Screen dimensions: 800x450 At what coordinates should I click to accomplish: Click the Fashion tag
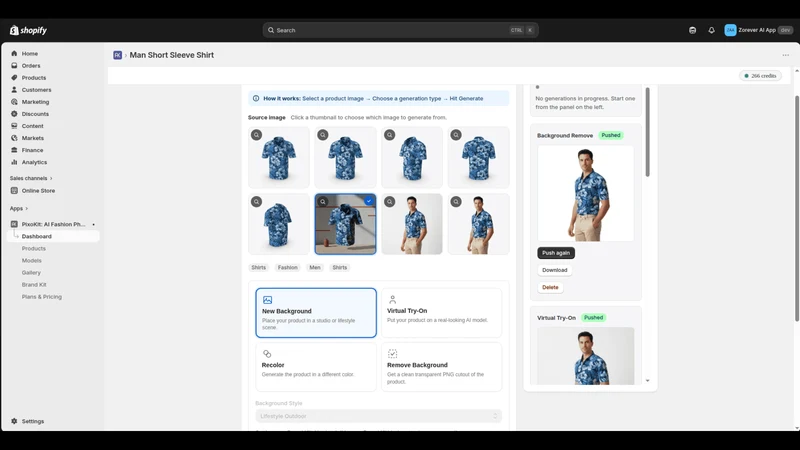click(288, 268)
